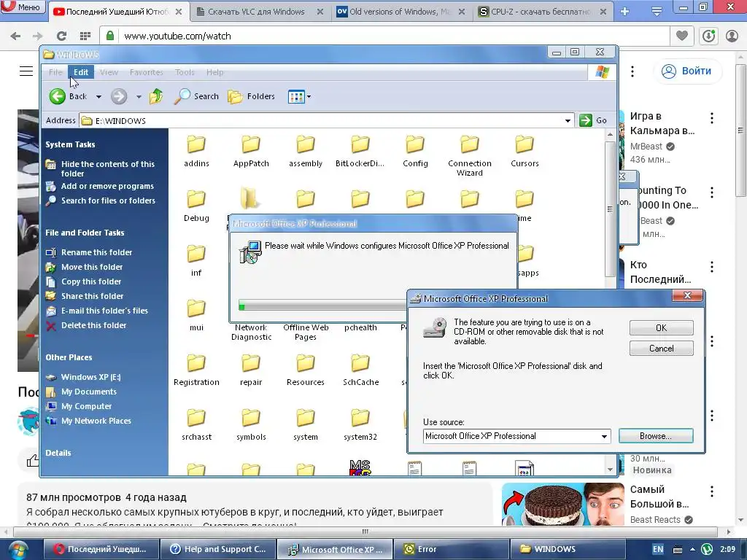Open the Edit menu in explorer
This screenshot has height=560, width=747.
point(80,72)
